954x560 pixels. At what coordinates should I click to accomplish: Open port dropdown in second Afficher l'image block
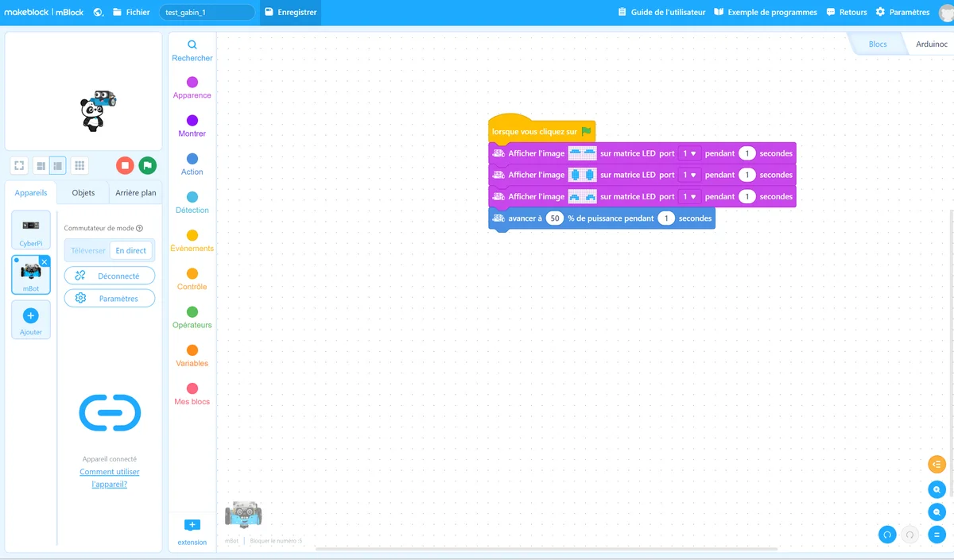click(688, 175)
